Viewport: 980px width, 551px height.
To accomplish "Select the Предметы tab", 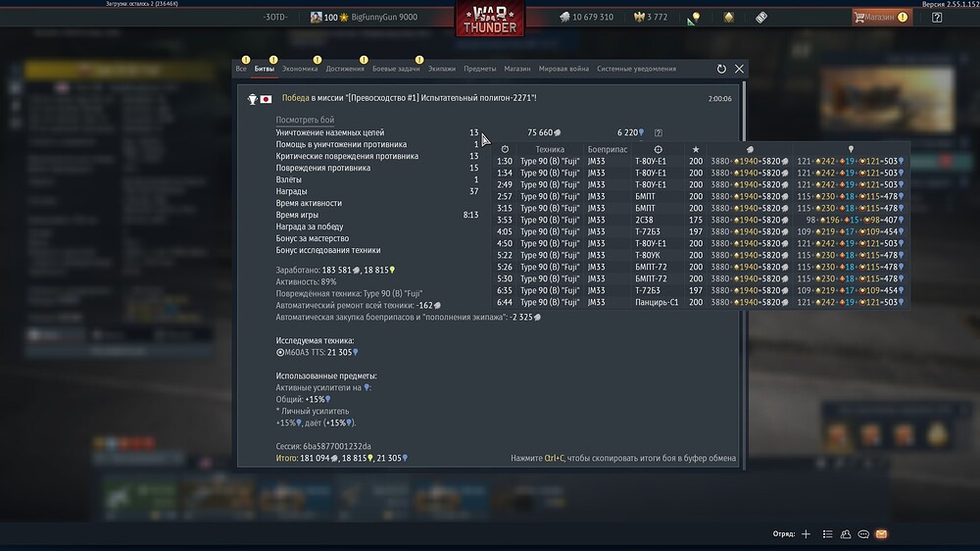I will click(x=480, y=69).
